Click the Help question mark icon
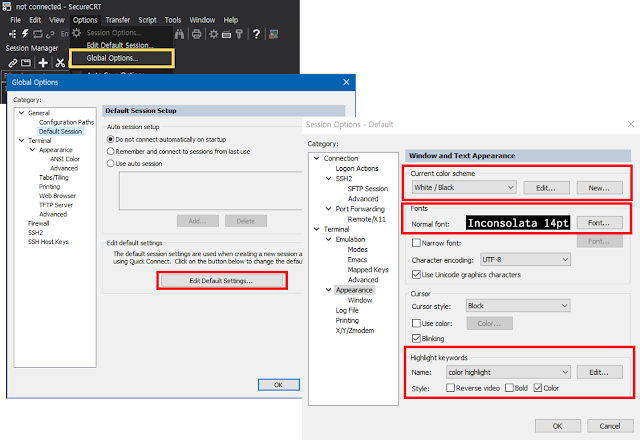640x440 pixels. click(x=256, y=34)
